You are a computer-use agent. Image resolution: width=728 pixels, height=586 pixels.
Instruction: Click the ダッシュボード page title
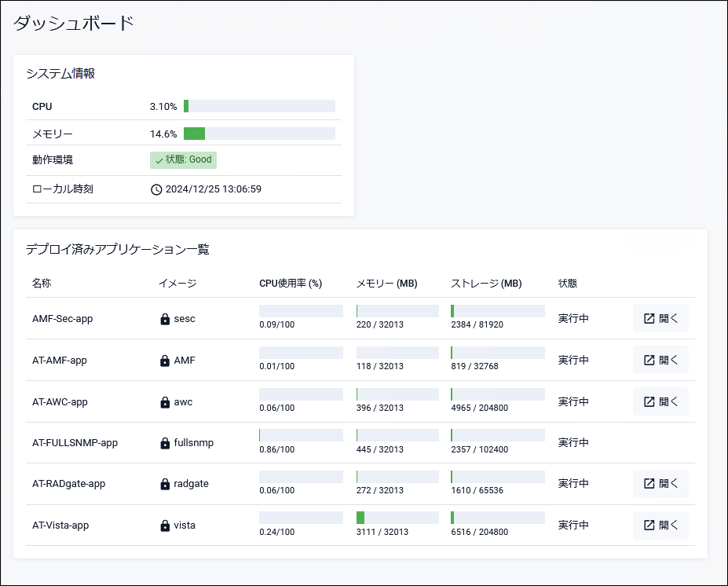(x=73, y=23)
